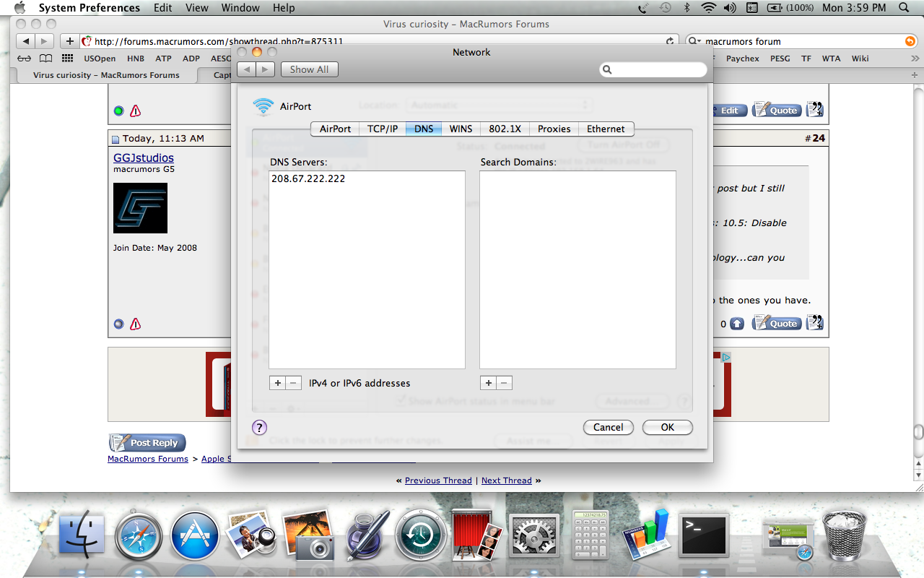Open Safari Reading List glasses icon
The height and width of the screenshot is (578, 924).
click(x=25, y=59)
